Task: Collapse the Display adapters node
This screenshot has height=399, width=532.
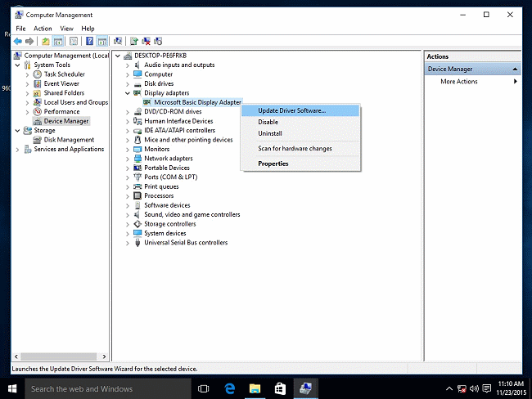Action: click(x=128, y=93)
